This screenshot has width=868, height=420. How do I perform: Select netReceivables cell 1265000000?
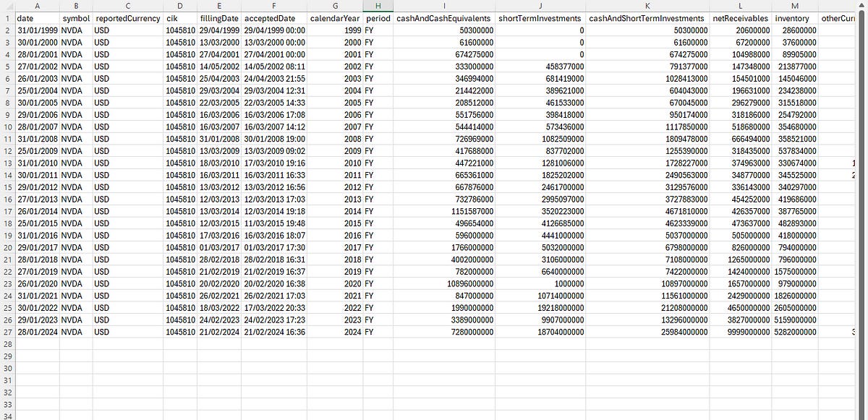[740, 260]
